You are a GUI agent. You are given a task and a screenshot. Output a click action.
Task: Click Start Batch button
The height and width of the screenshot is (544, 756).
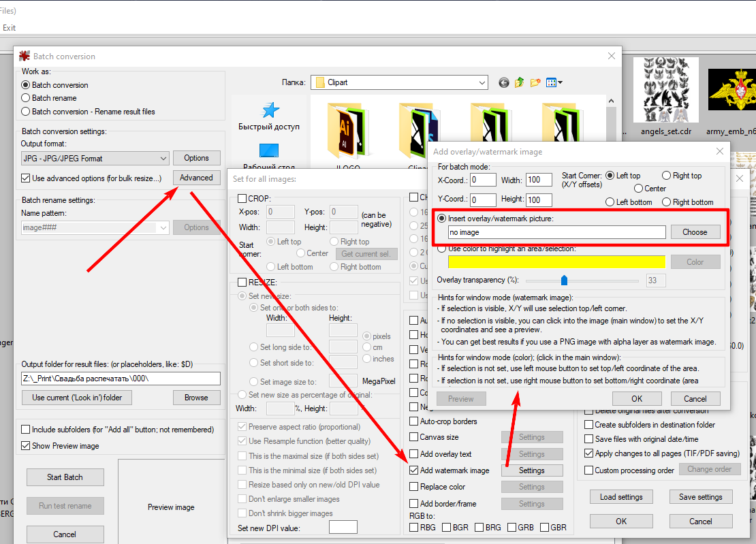click(x=65, y=477)
